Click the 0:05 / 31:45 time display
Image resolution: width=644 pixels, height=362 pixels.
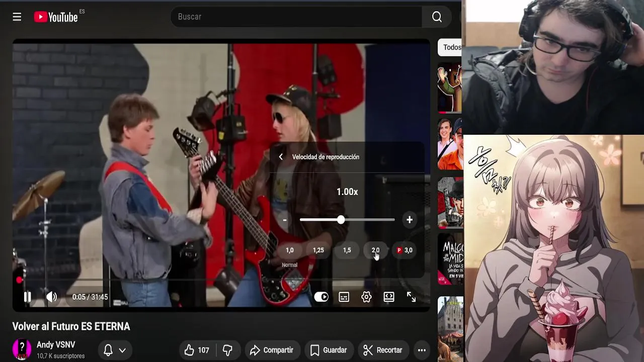coord(90,297)
